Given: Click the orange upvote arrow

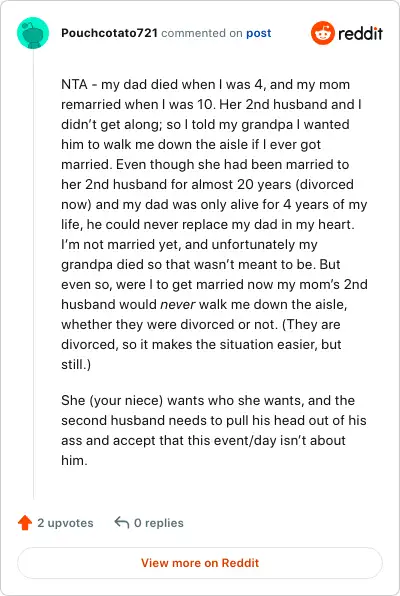Looking at the screenshot, I should pos(25,523).
